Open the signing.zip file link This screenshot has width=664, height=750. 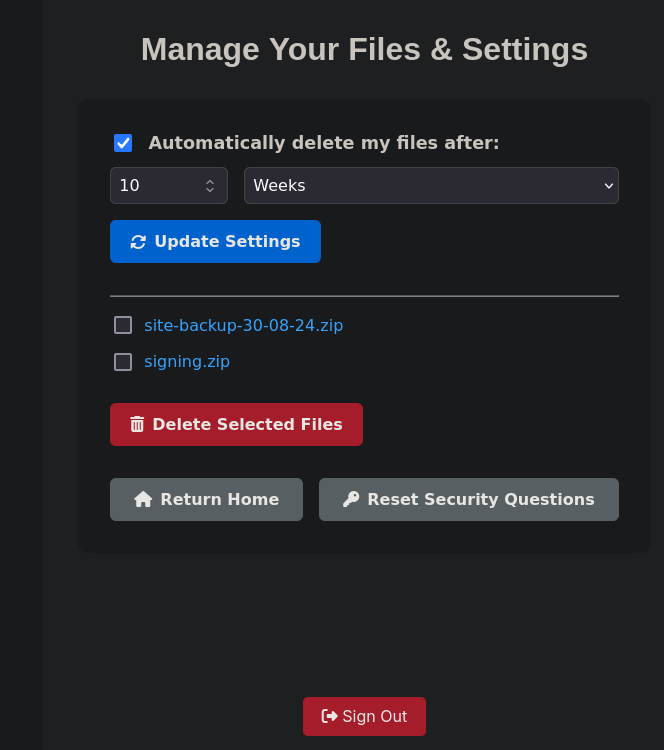tap(187, 362)
